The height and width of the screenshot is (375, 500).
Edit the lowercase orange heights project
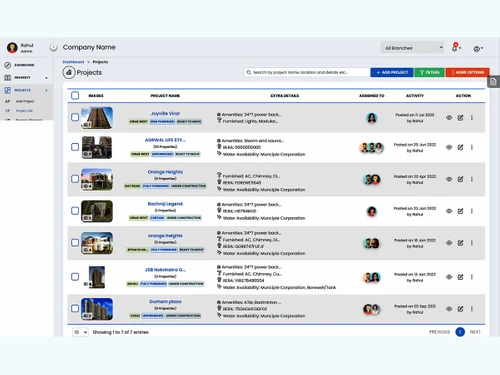coord(460,243)
